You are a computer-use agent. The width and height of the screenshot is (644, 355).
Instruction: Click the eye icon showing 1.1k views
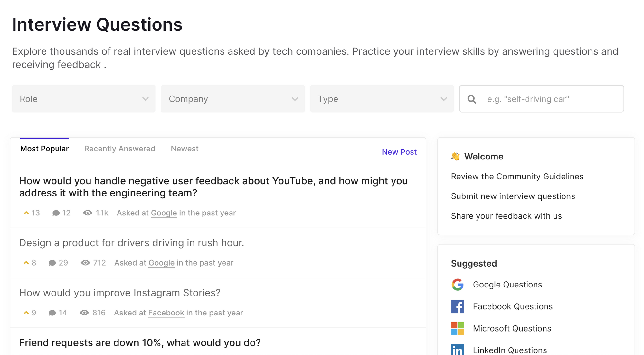(x=88, y=213)
